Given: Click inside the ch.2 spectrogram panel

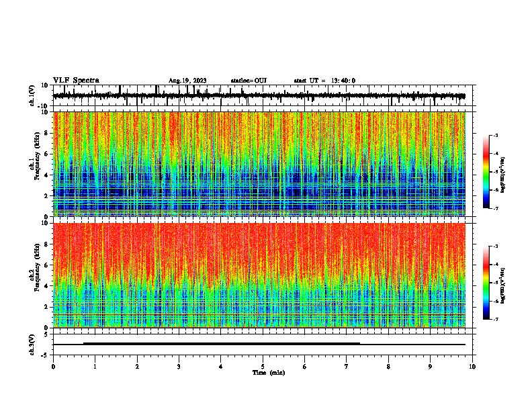Looking at the screenshot, I should click(x=259, y=275).
